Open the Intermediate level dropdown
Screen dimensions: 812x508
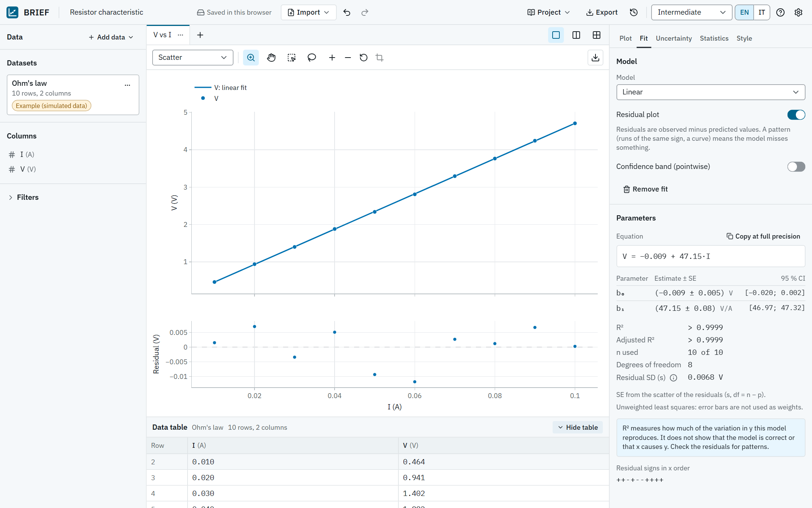pyautogui.click(x=692, y=12)
